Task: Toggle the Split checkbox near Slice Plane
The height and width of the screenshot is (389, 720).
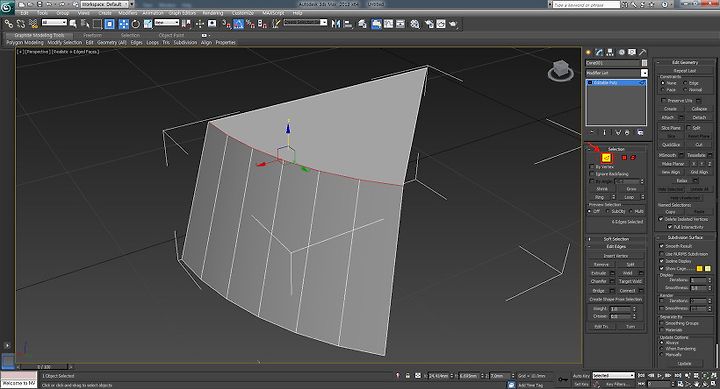Action: point(689,128)
